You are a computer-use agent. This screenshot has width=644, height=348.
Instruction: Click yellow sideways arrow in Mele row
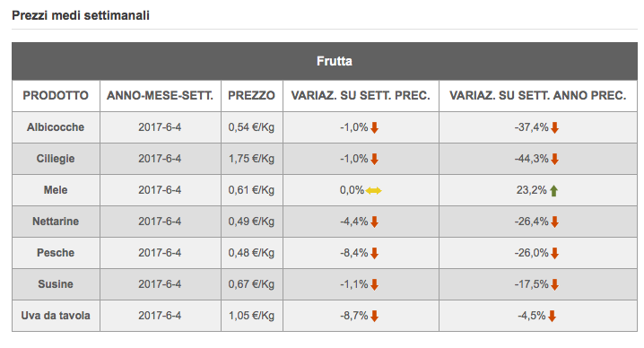(373, 191)
